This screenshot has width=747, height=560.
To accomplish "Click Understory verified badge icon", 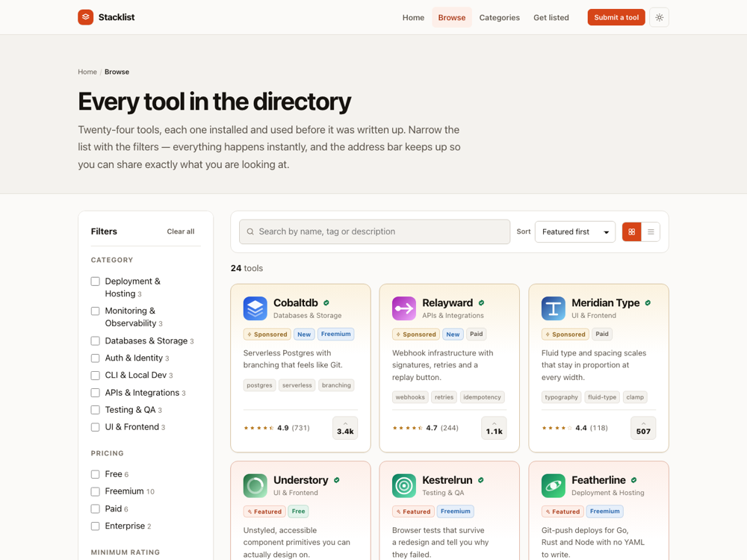I will (x=337, y=480).
